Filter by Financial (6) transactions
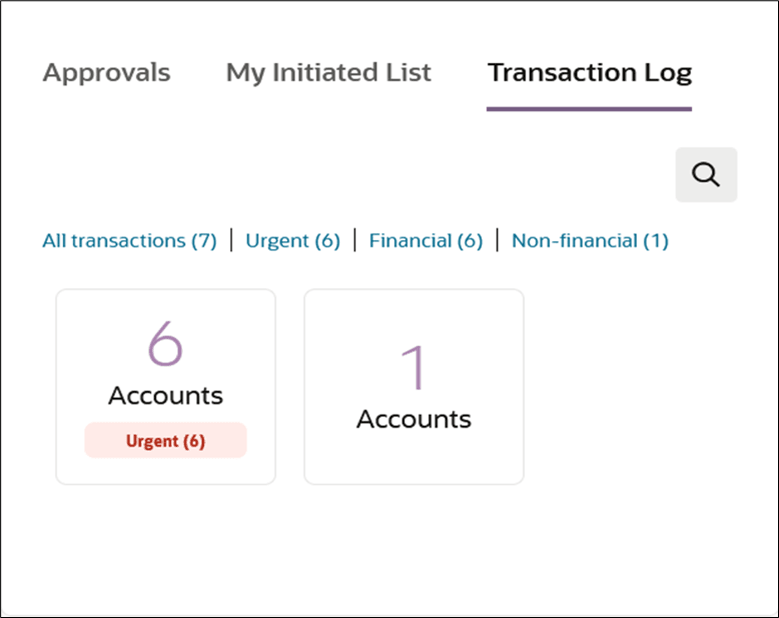 pos(425,241)
